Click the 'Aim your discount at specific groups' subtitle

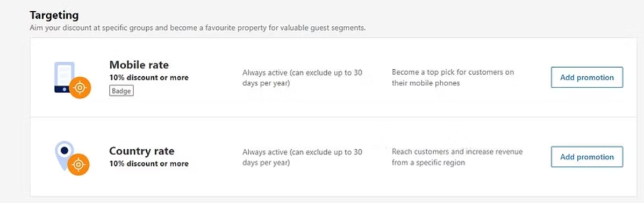pyautogui.click(x=197, y=28)
